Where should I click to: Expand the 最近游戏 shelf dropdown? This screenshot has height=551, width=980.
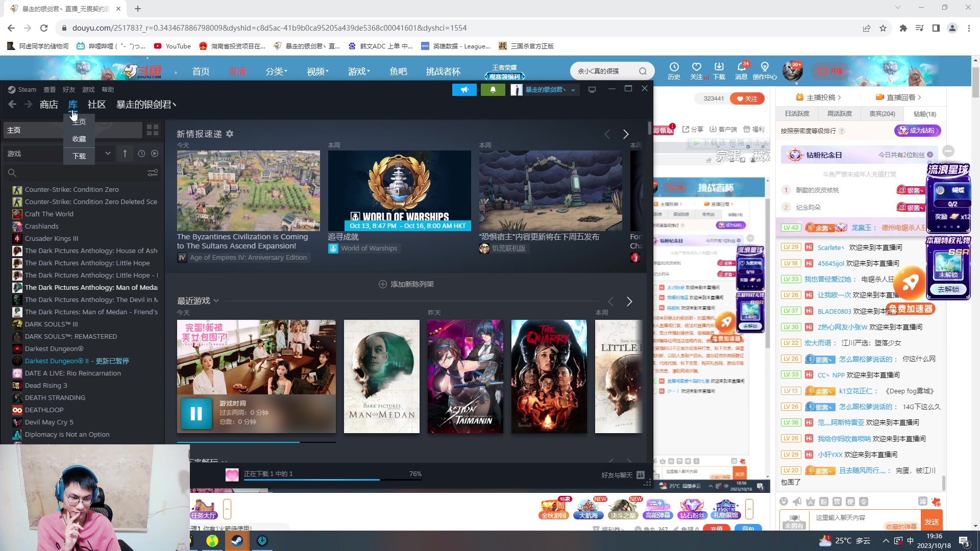tap(216, 301)
